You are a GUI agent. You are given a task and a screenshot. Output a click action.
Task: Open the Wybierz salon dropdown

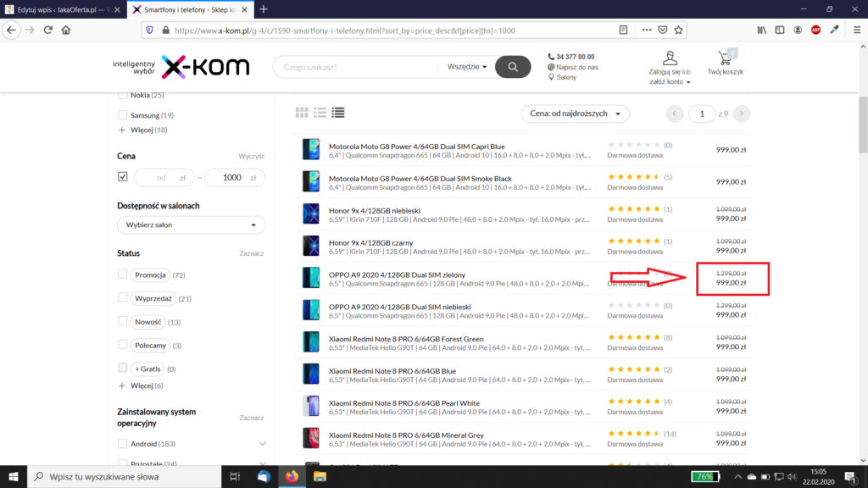[191, 225]
